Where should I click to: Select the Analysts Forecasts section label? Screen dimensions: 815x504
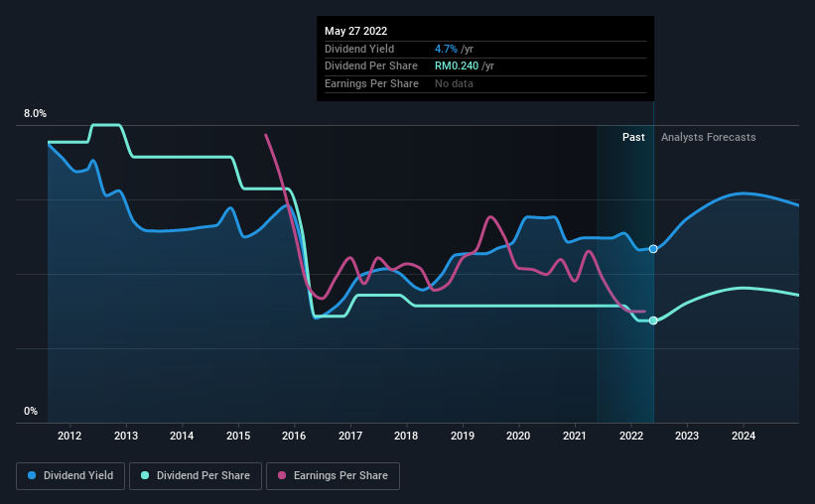tap(709, 137)
